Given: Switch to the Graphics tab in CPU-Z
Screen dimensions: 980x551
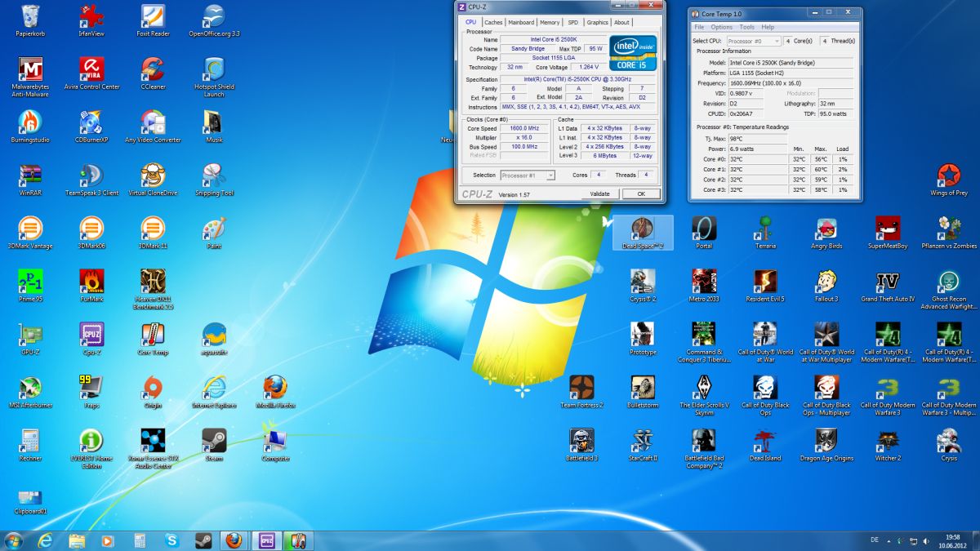Looking at the screenshot, I should (x=597, y=22).
